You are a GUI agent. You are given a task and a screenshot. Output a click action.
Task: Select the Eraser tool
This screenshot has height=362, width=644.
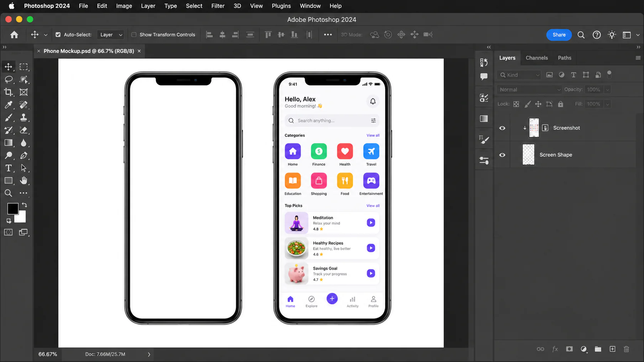click(23, 130)
